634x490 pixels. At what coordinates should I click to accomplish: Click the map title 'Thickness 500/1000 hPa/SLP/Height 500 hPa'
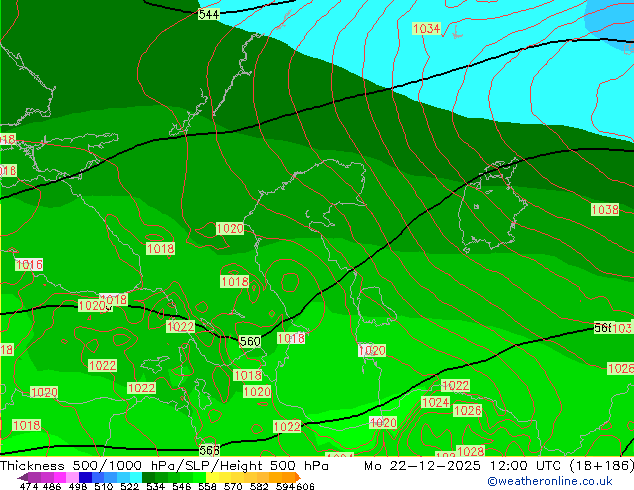point(164,466)
